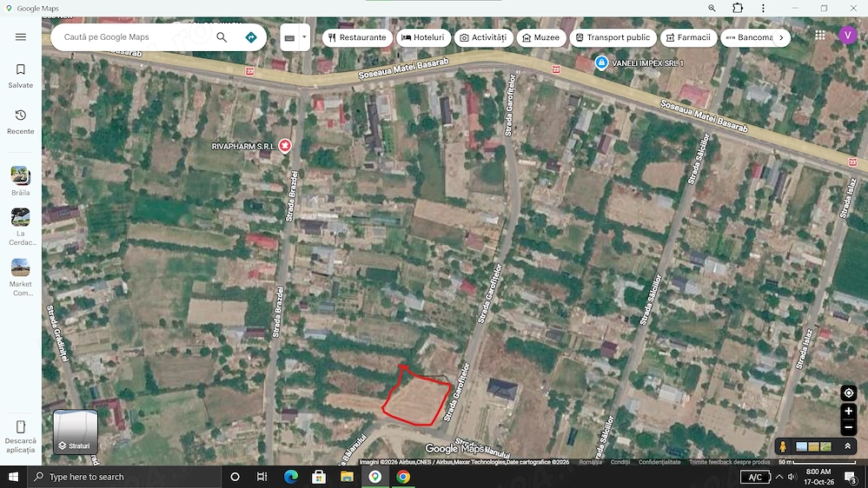Open Microsoft Store from taskbar
The image size is (868, 488).
(318, 477)
